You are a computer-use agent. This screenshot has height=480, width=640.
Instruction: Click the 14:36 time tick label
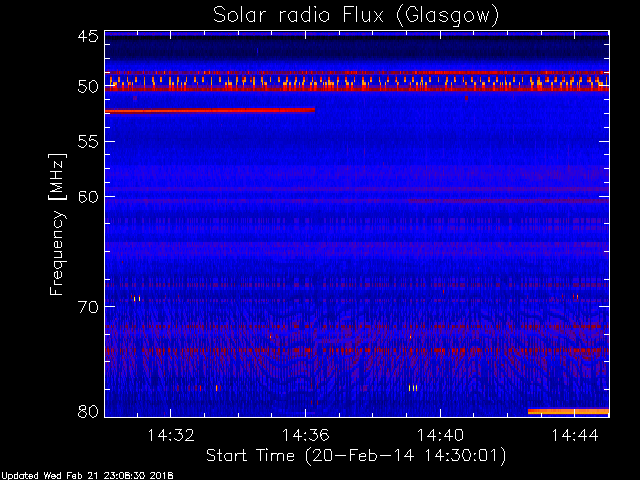306,435
